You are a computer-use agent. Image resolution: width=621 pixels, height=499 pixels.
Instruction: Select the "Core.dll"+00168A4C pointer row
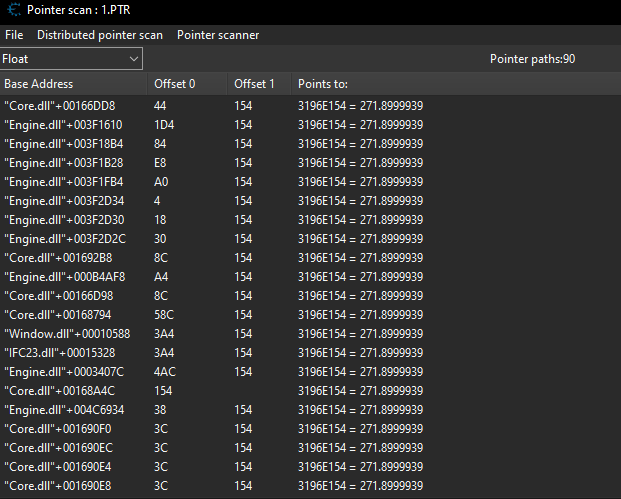(59, 390)
